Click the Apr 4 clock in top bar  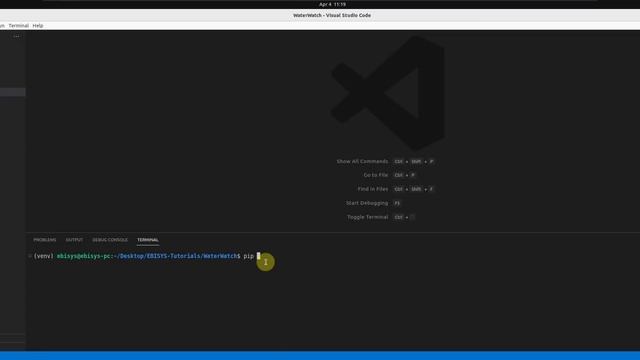click(332, 4)
